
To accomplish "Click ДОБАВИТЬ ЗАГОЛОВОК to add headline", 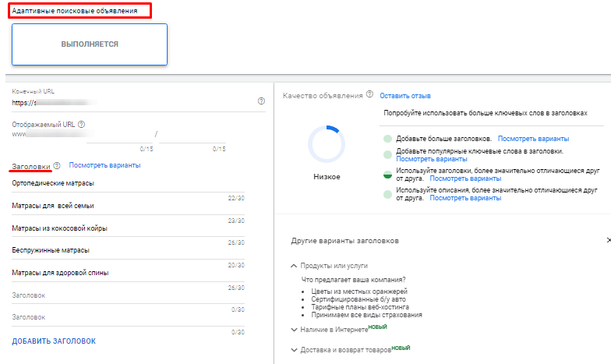I will pyautogui.click(x=54, y=341).
